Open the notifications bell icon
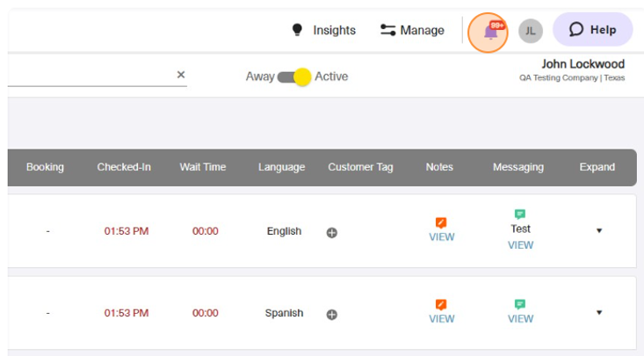 click(489, 33)
